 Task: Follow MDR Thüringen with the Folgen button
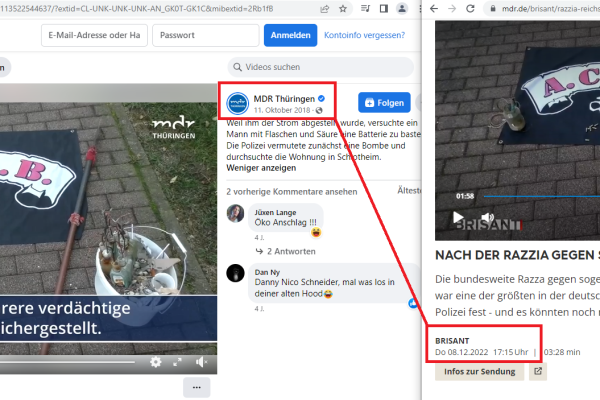pyautogui.click(x=384, y=103)
